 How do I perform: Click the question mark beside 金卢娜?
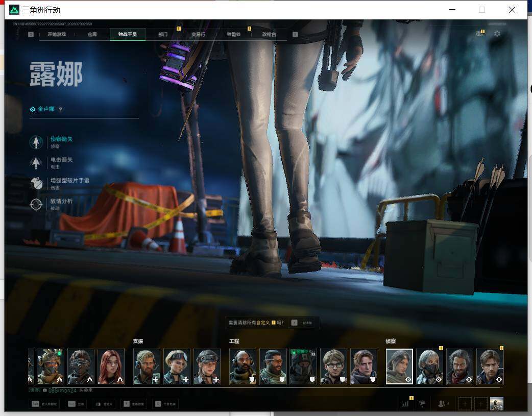[60, 109]
